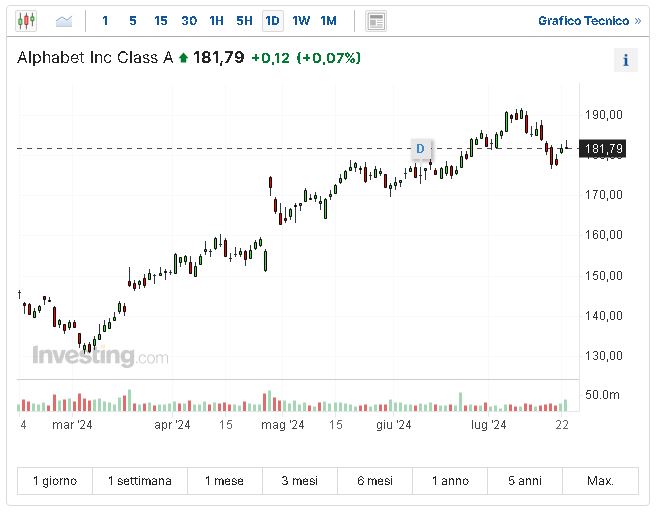Open the news panel icon in toolbar

point(376,21)
